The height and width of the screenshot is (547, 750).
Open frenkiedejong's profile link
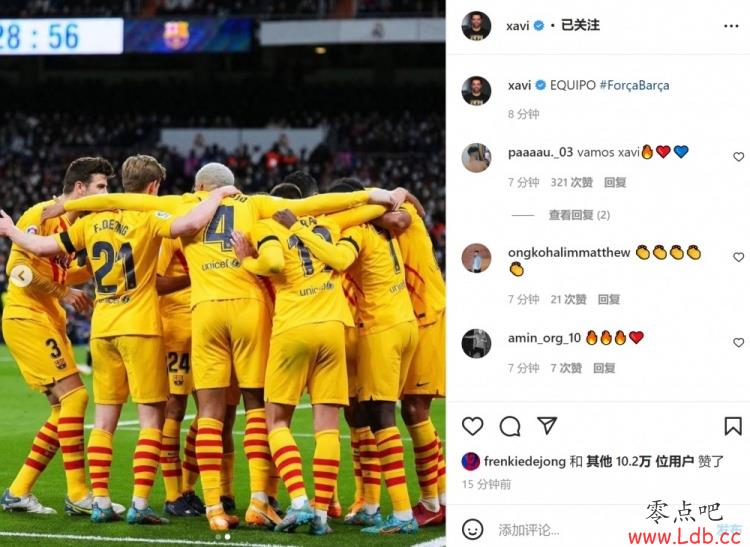[x=525, y=461]
